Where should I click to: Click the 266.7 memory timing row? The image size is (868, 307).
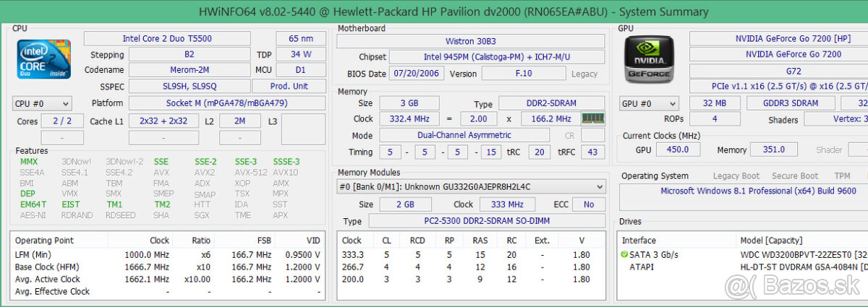(x=472, y=267)
